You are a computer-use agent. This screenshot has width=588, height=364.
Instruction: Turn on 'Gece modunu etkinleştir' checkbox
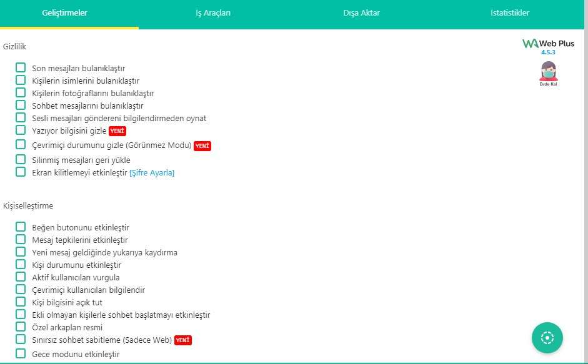coord(21,353)
